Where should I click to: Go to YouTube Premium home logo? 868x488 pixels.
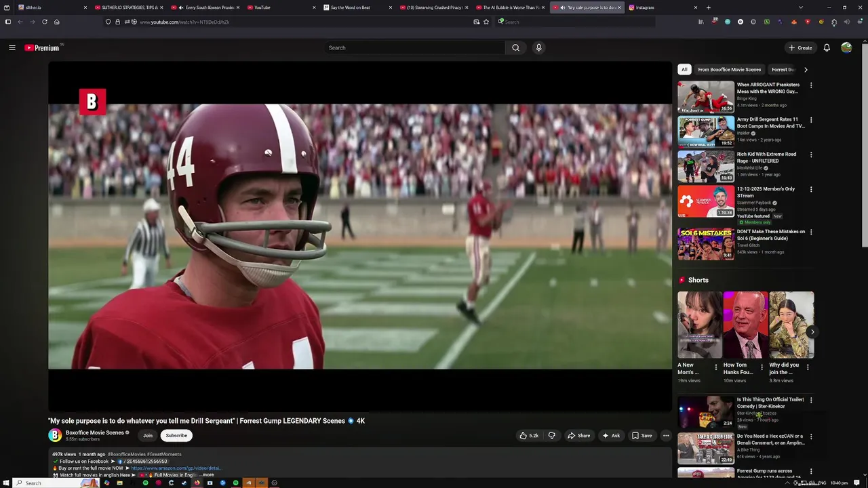coord(42,47)
